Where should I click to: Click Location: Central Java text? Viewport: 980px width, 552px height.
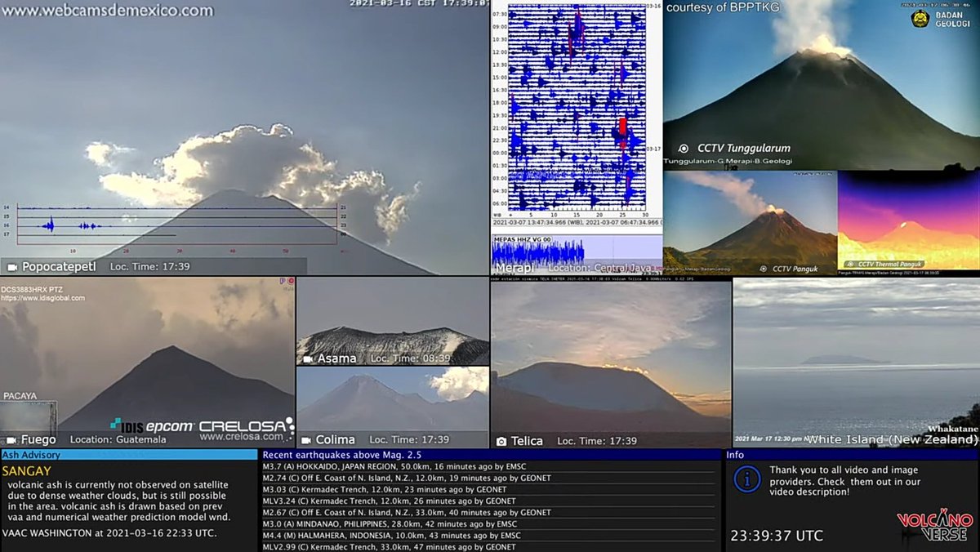tap(599, 268)
